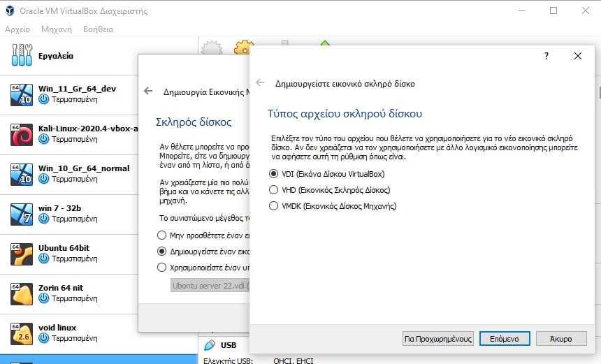Viewport: 601px width, 364px height.
Task: Select the Win_10_Gr_64_normal machine icon
Action: pos(22,175)
